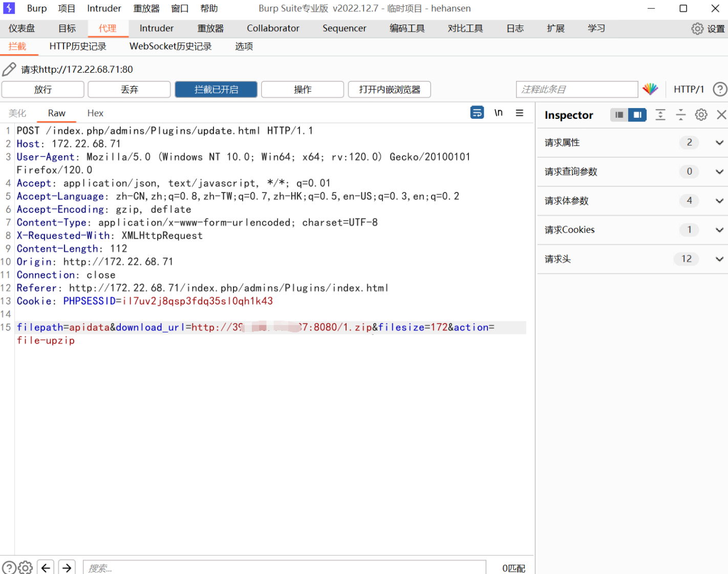Click the file-upzip body text
728x574 pixels.
[46, 341]
